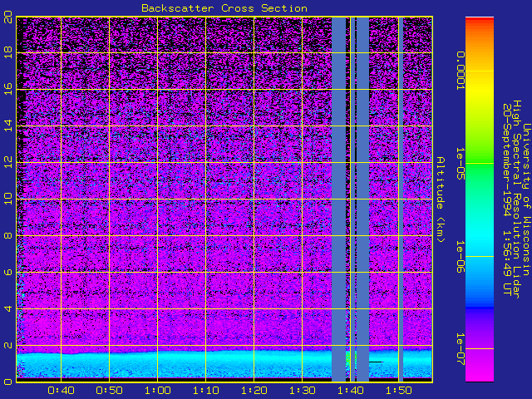Click the altitude label 8

pos(8,235)
